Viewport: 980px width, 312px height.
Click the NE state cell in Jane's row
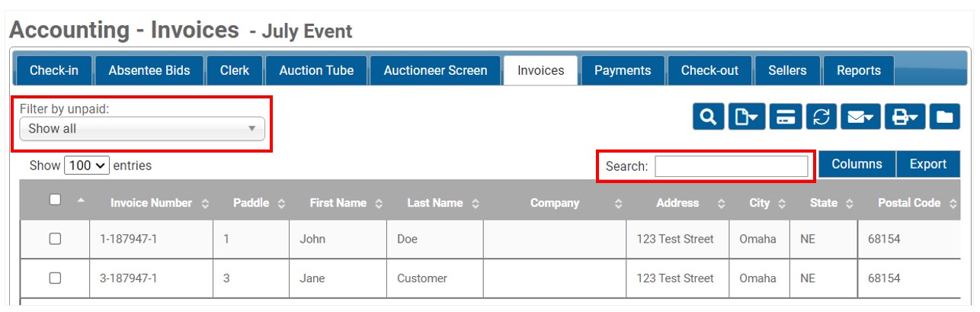824,278
